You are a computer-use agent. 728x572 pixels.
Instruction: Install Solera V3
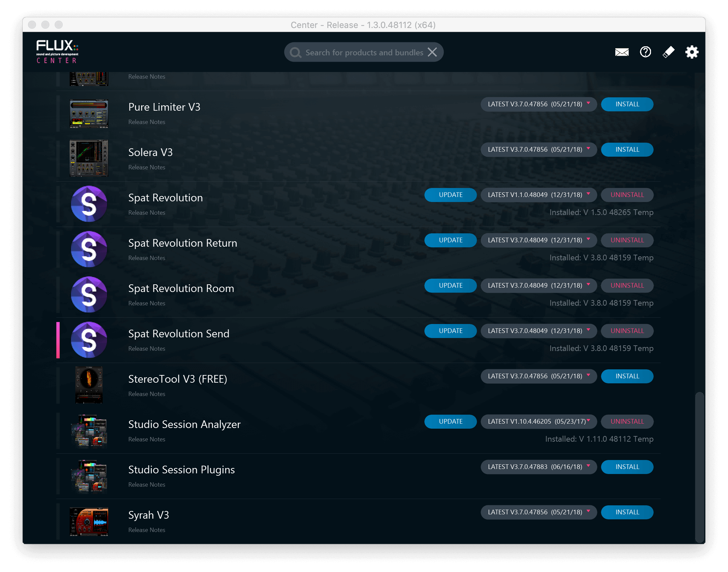(x=627, y=150)
